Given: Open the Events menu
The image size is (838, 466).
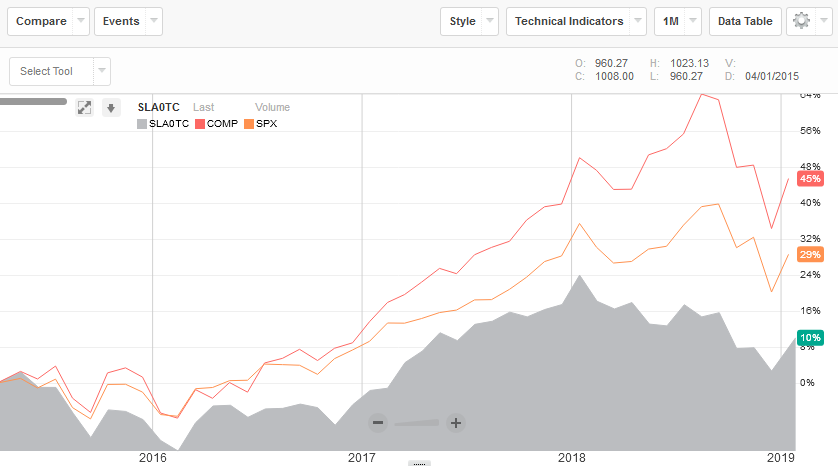Looking at the screenshot, I should 128,21.
